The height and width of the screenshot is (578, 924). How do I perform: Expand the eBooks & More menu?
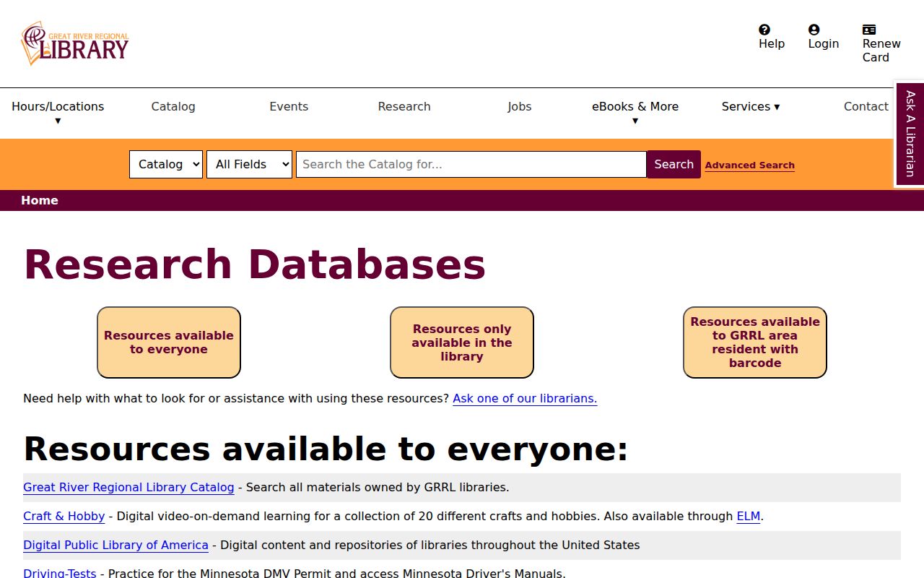[635, 113]
